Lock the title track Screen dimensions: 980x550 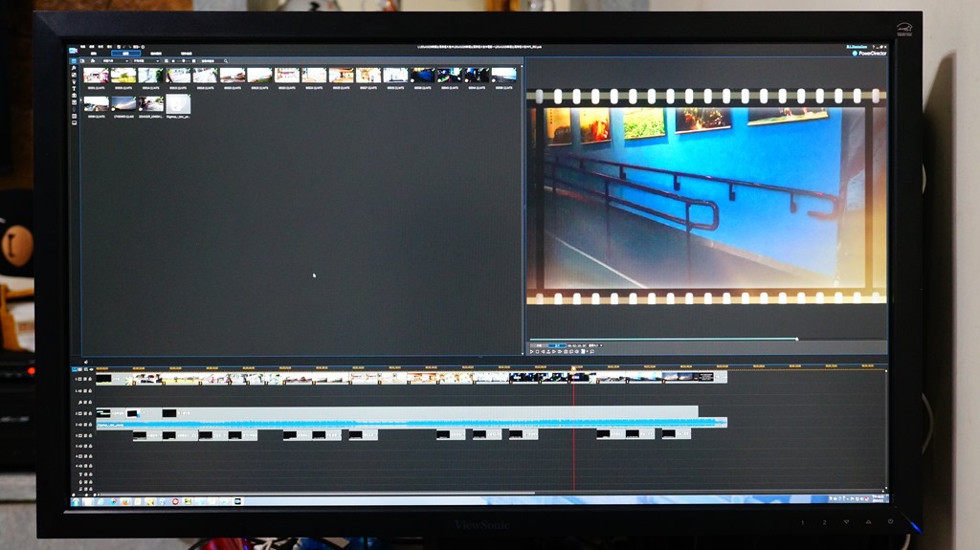tap(90, 474)
